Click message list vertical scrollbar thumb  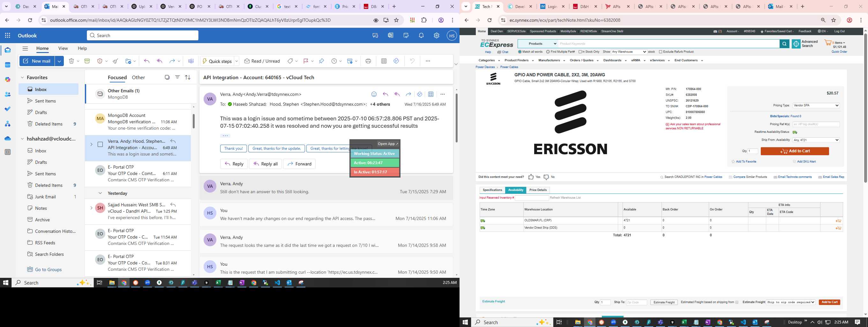(194, 121)
